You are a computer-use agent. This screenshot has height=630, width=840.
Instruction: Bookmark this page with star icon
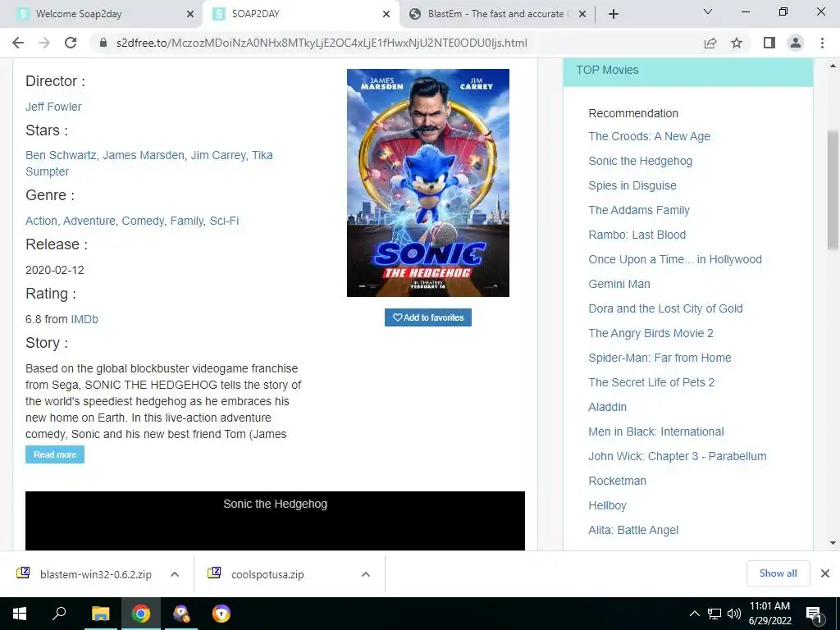(737, 43)
